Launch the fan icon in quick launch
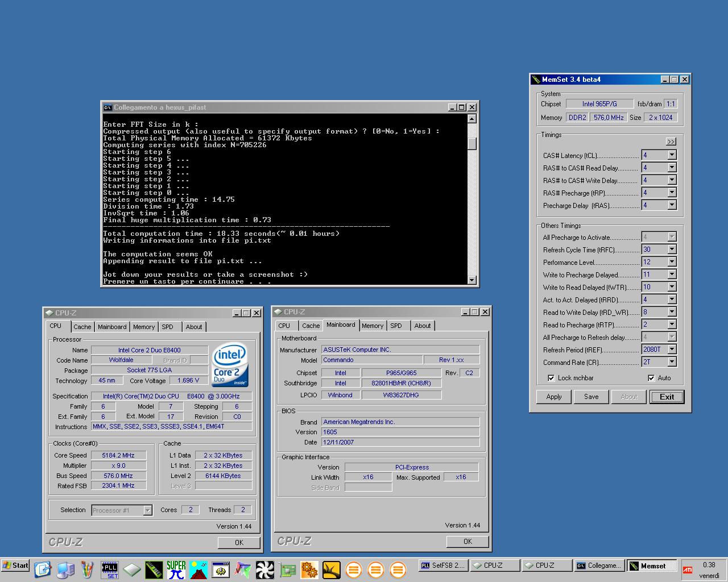Screen dimensions: 728x582 coord(265,569)
